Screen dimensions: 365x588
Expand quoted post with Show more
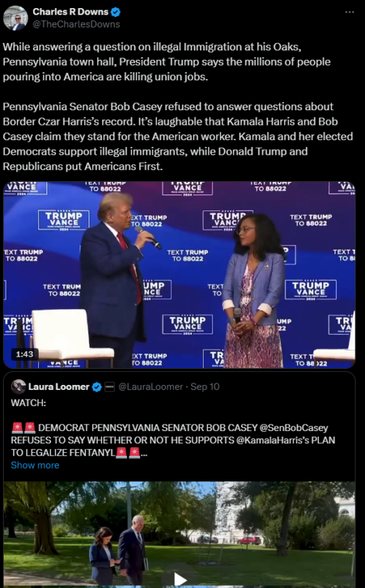[x=35, y=465]
